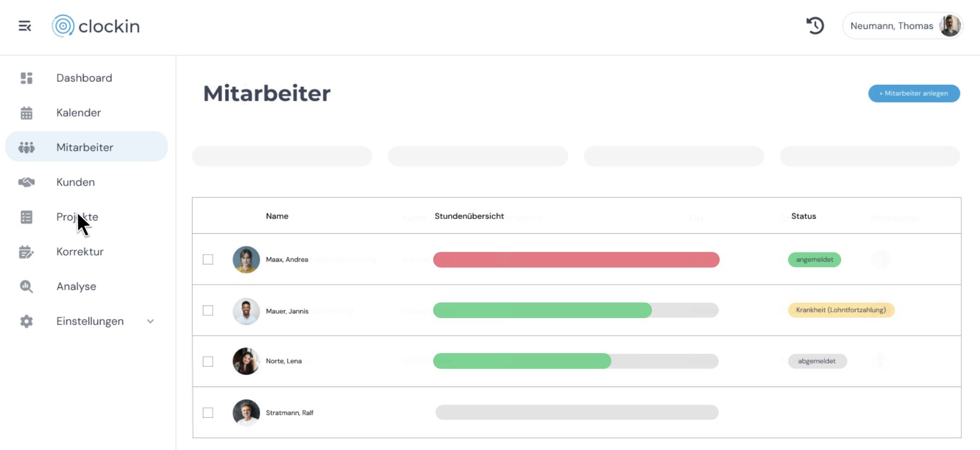
Task: Check the box next to Norte, Lena
Action: tap(208, 361)
